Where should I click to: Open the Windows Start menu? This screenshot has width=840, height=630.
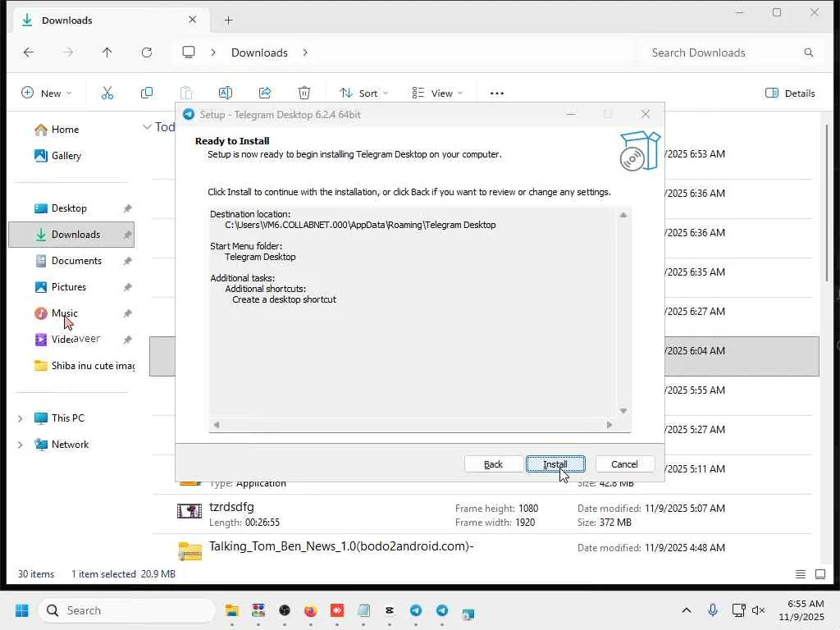pyautogui.click(x=22, y=610)
